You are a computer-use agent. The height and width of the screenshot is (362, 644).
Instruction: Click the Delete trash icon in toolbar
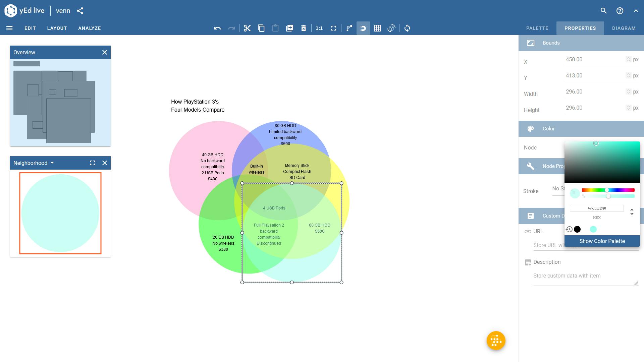pyautogui.click(x=304, y=28)
